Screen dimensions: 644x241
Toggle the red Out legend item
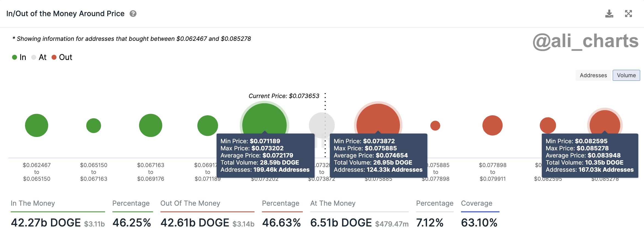tap(62, 57)
